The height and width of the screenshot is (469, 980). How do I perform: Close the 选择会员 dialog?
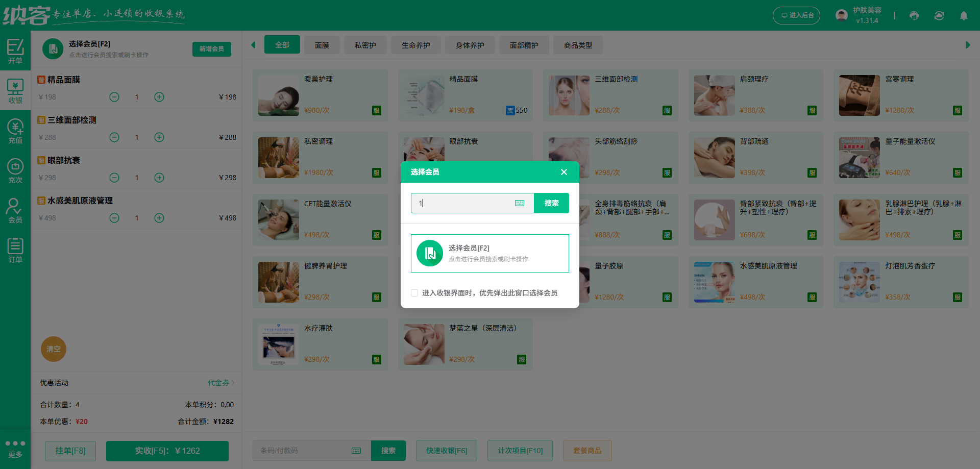point(564,172)
